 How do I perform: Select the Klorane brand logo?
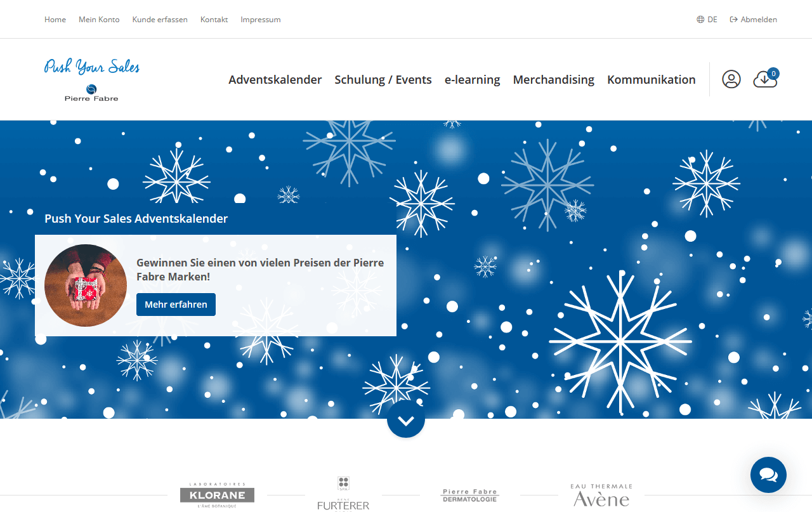[217, 495]
